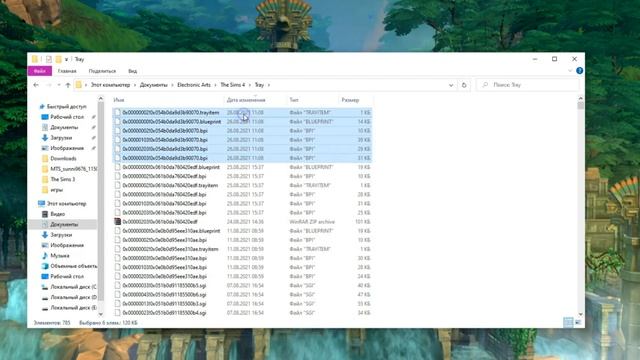The image size is (640, 360).
Task: Go up one folder level arrow
Action: click(x=68, y=85)
